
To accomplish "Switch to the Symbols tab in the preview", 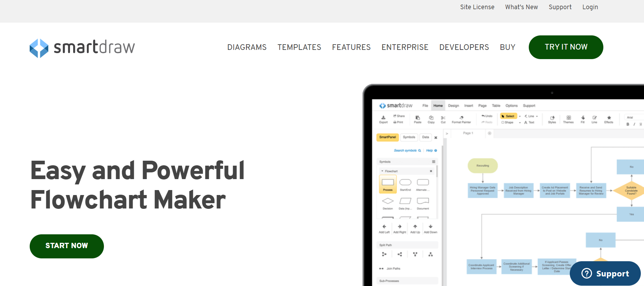I will point(409,137).
